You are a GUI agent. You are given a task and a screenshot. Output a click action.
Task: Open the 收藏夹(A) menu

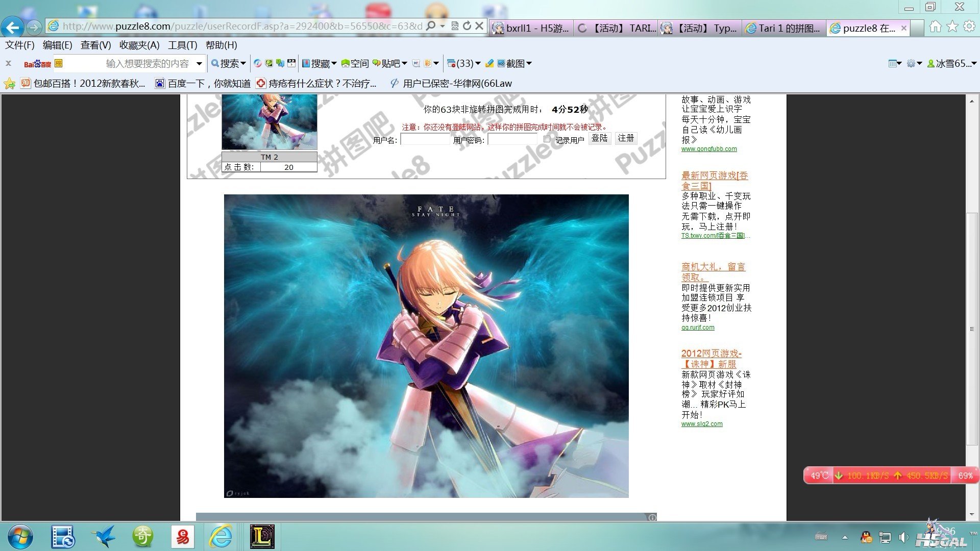(x=139, y=45)
